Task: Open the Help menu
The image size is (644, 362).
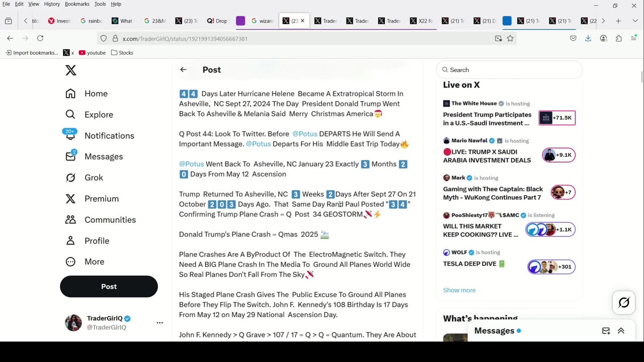Action: pyautogui.click(x=116, y=4)
